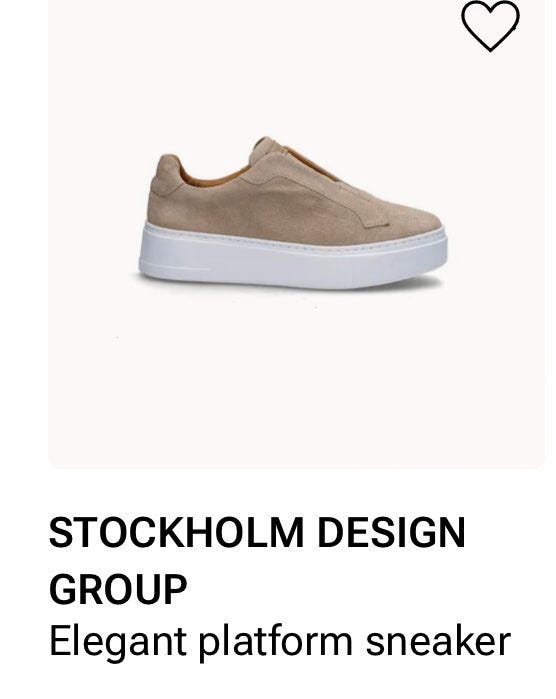Mark the item as liked with heart
This screenshot has width=556, height=699.
click(490, 25)
